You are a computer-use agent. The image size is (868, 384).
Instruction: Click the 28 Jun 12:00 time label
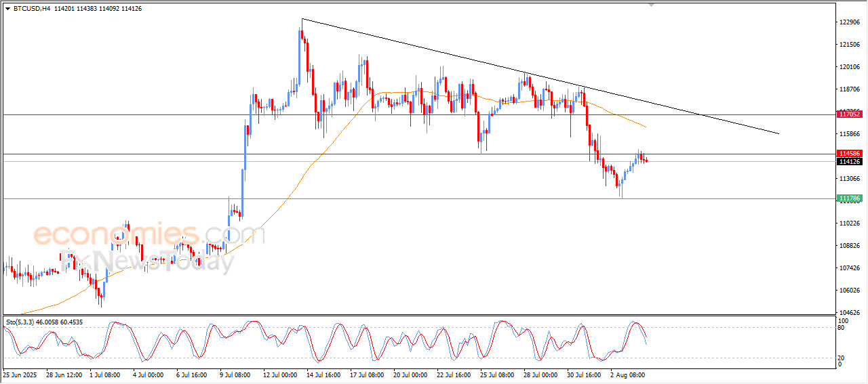pyautogui.click(x=64, y=374)
